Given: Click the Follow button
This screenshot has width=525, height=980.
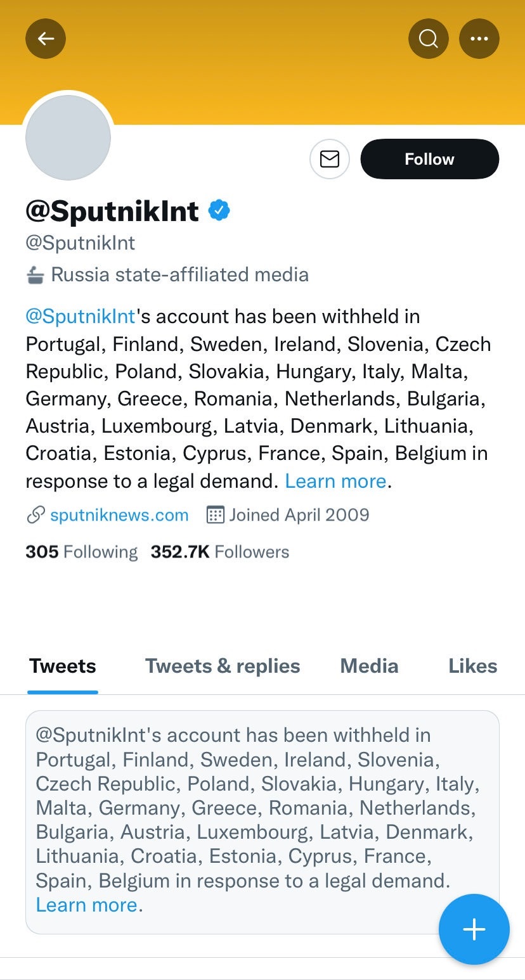Looking at the screenshot, I should point(429,159).
